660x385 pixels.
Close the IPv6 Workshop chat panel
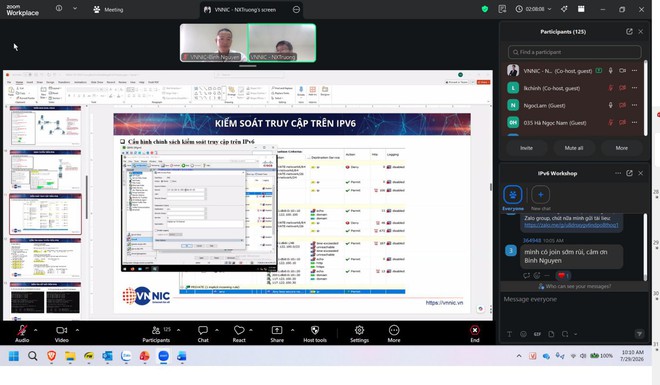tap(641, 173)
